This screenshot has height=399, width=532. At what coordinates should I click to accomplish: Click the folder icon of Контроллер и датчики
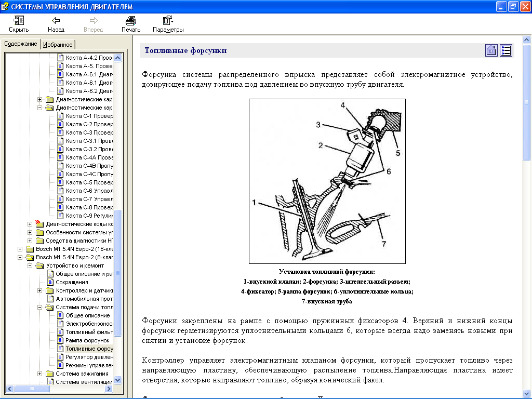pyautogui.click(x=49, y=290)
